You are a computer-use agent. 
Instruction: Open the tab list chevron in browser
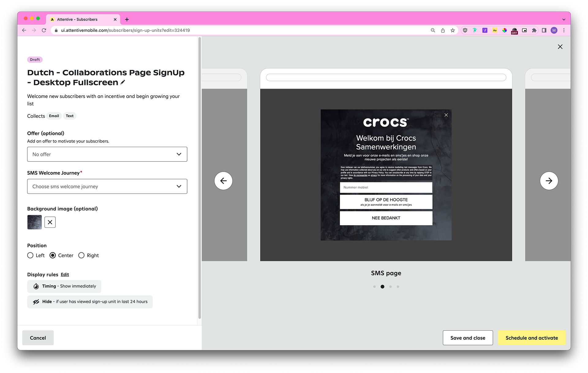[563, 19]
